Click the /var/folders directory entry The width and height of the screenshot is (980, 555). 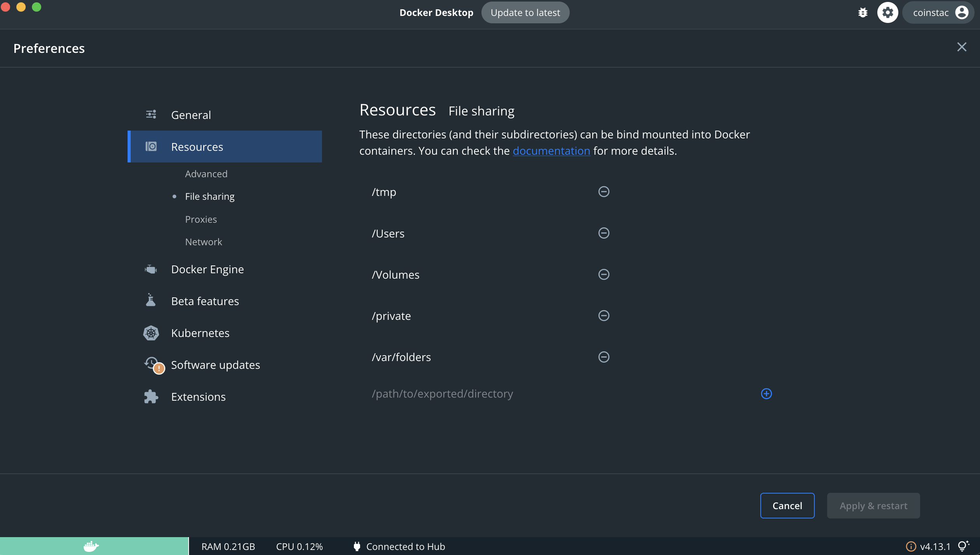tap(401, 357)
